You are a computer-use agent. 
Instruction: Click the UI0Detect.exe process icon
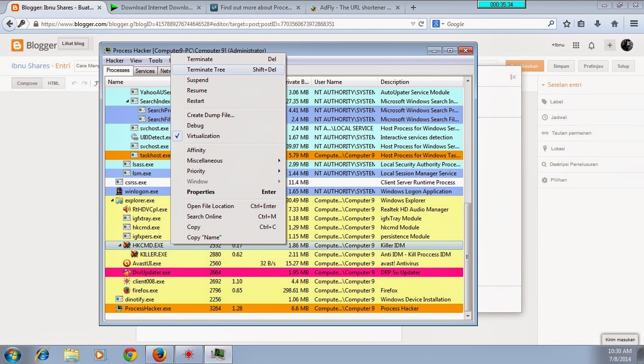(134, 137)
